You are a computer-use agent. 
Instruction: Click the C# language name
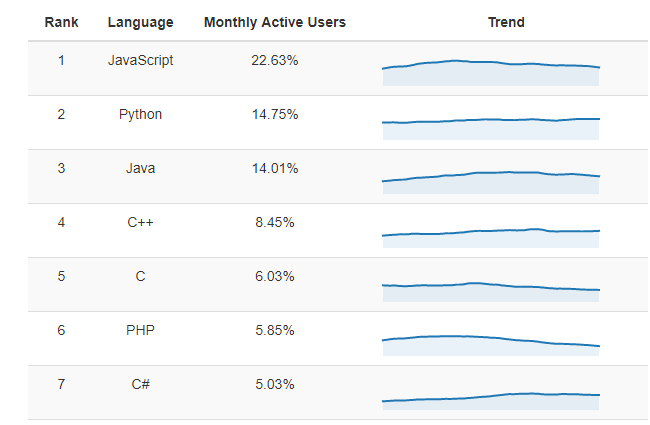click(141, 384)
